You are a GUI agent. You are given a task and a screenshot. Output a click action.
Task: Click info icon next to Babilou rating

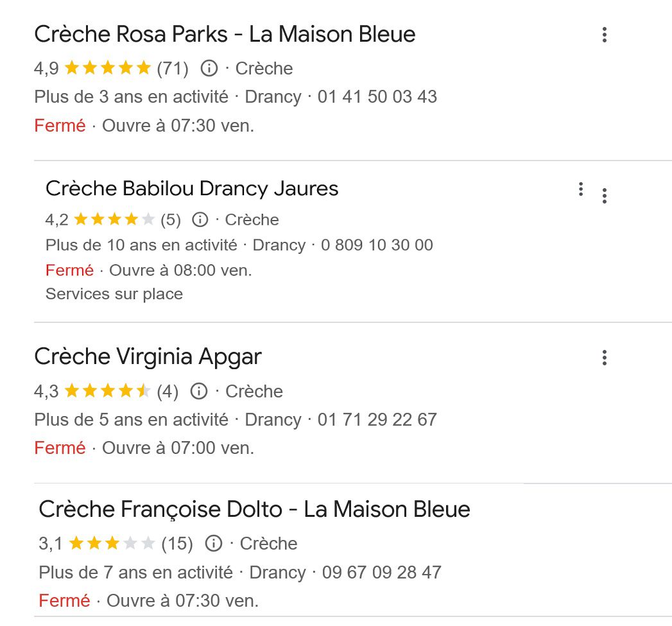pyautogui.click(x=200, y=220)
